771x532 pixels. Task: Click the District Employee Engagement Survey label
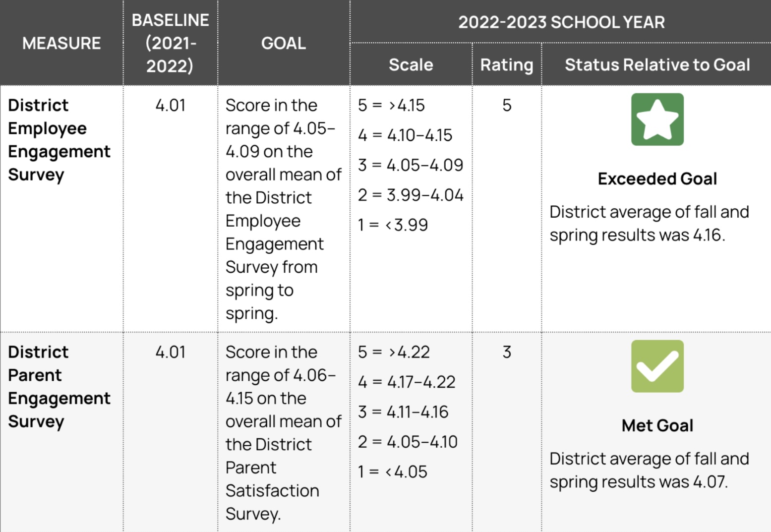click(x=59, y=140)
